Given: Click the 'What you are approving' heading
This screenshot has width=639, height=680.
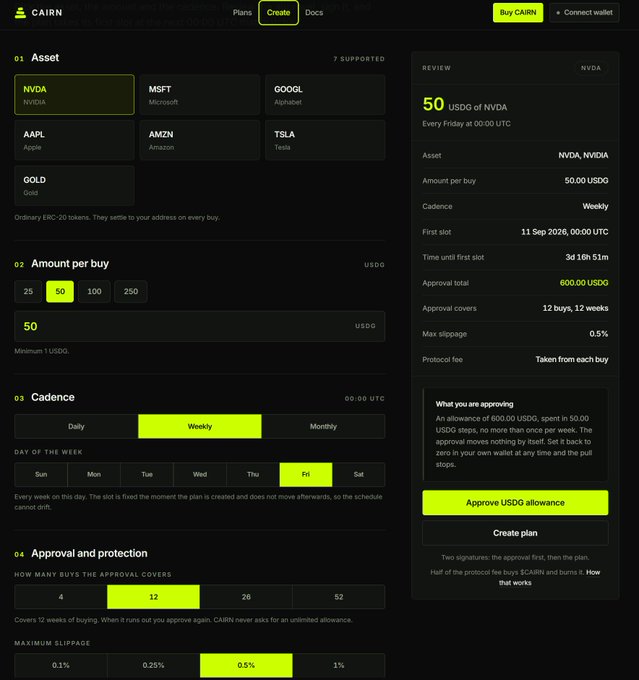Looking at the screenshot, I should [x=474, y=404].
